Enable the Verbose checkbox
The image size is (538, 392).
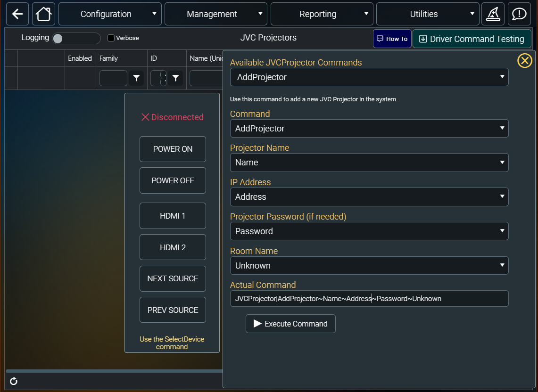point(111,38)
